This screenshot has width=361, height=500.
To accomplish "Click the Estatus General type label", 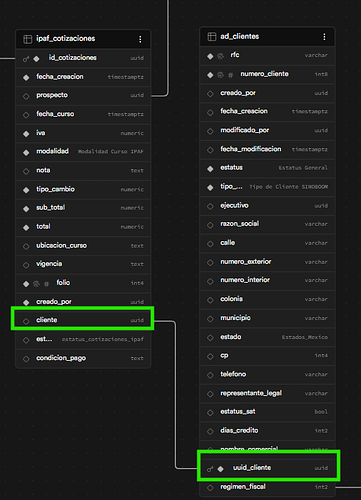I will tap(303, 168).
